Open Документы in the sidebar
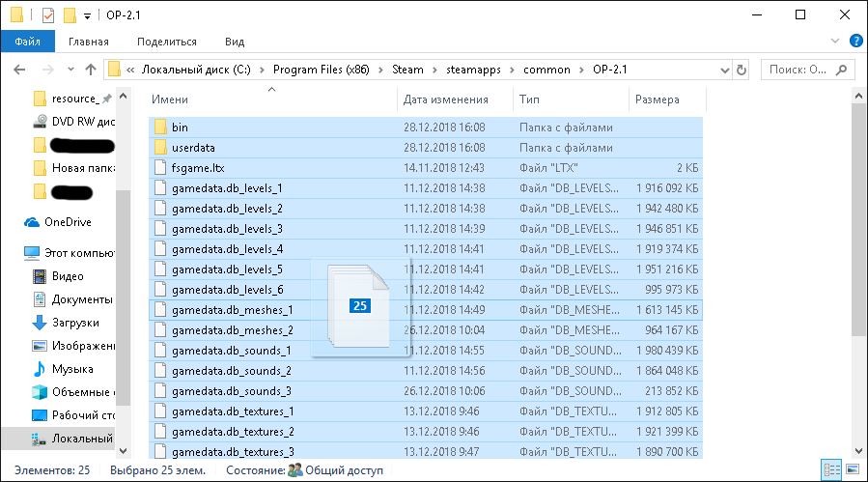The height and width of the screenshot is (482, 868). (73, 299)
